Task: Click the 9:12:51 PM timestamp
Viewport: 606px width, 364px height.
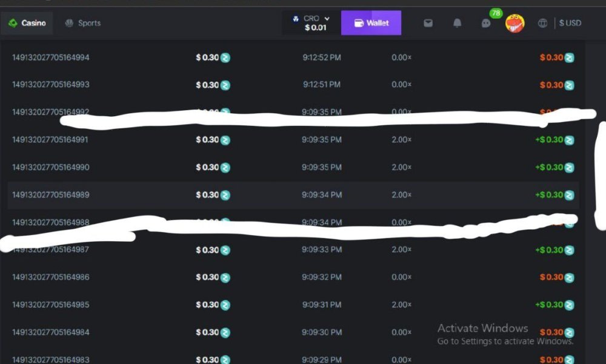Action: point(322,85)
